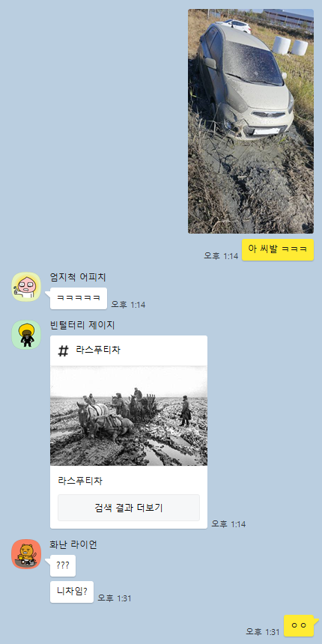
Task: Click the 엄지척 어피치 sender name
Action: point(78,277)
